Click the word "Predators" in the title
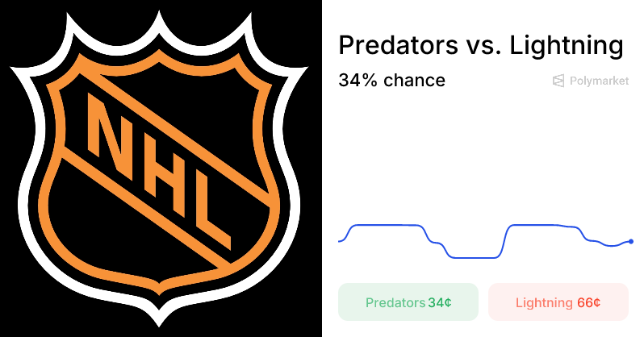The height and width of the screenshot is (337, 644). [391, 45]
